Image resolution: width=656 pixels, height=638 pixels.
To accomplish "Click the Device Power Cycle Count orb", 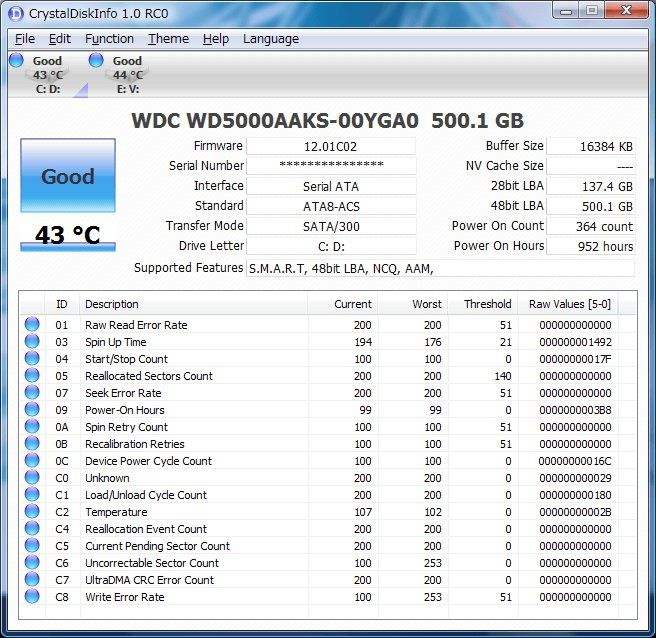I will (x=32, y=460).
